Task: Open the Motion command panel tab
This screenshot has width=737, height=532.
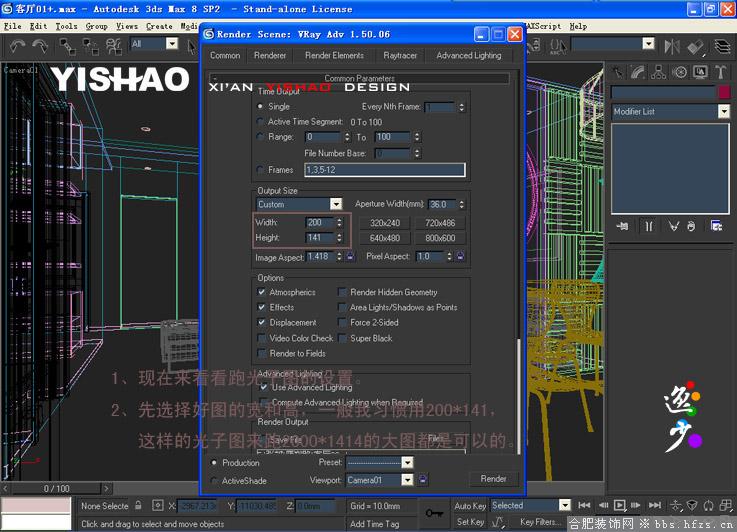Action: pos(679,72)
